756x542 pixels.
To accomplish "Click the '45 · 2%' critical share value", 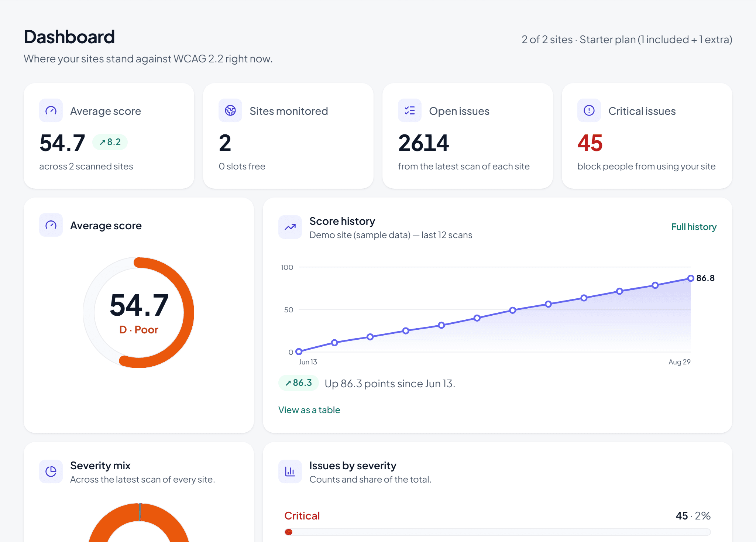I will [x=693, y=516].
